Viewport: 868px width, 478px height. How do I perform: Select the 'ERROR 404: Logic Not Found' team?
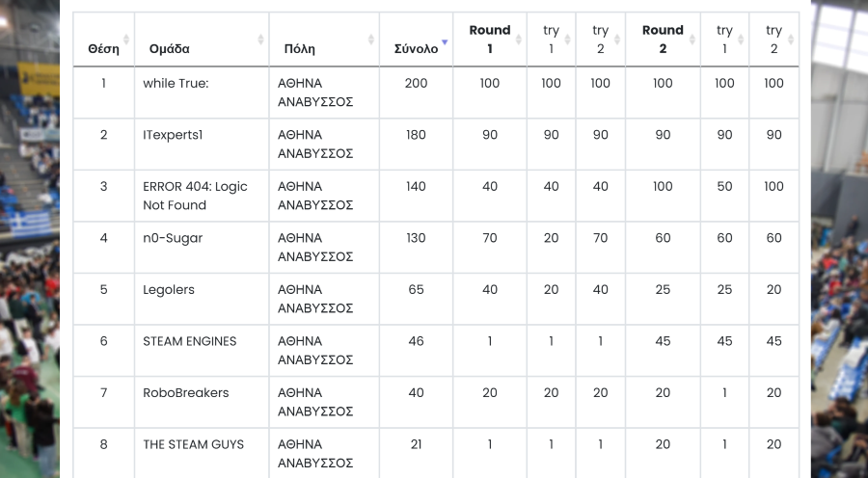pyautogui.click(x=195, y=196)
